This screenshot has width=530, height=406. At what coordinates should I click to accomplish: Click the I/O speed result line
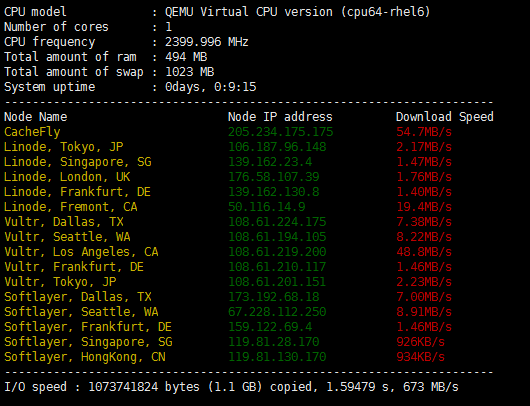coord(231,387)
